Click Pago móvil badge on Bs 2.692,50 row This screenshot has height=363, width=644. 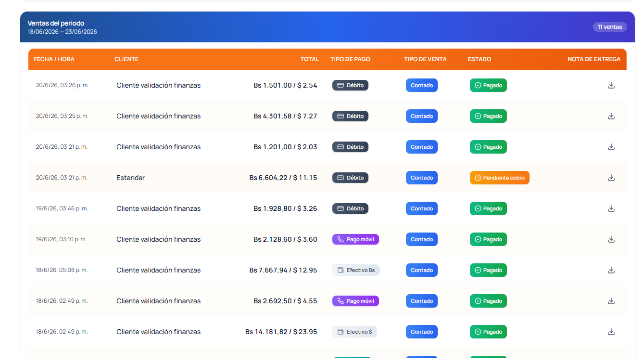coord(355,301)
